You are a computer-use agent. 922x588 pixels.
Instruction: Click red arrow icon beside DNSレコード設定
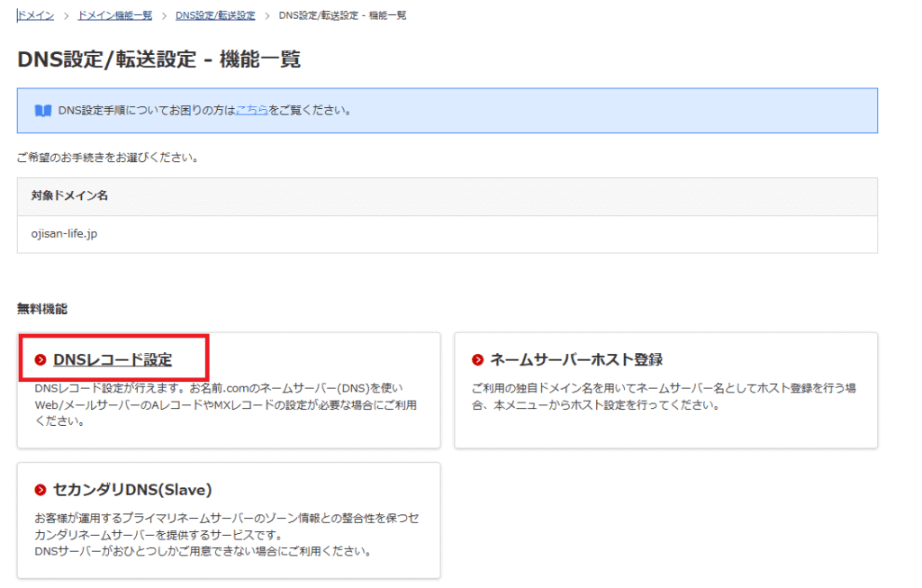click(40, 359)
